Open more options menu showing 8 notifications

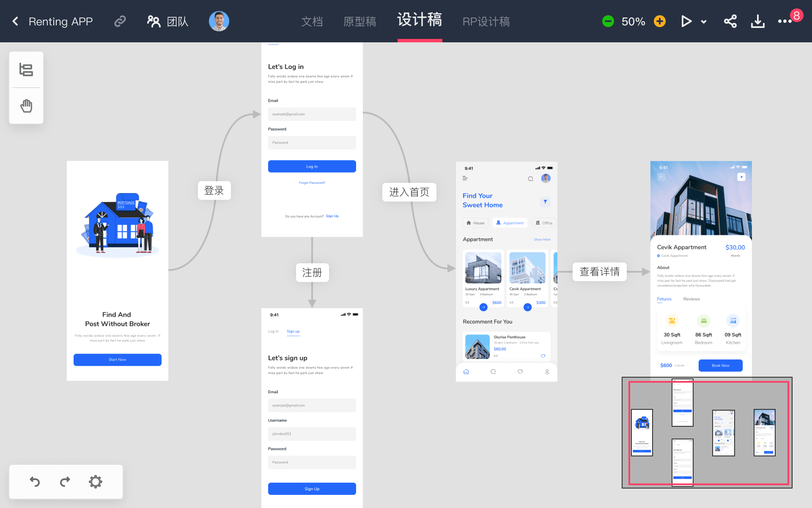click(785, 21)
